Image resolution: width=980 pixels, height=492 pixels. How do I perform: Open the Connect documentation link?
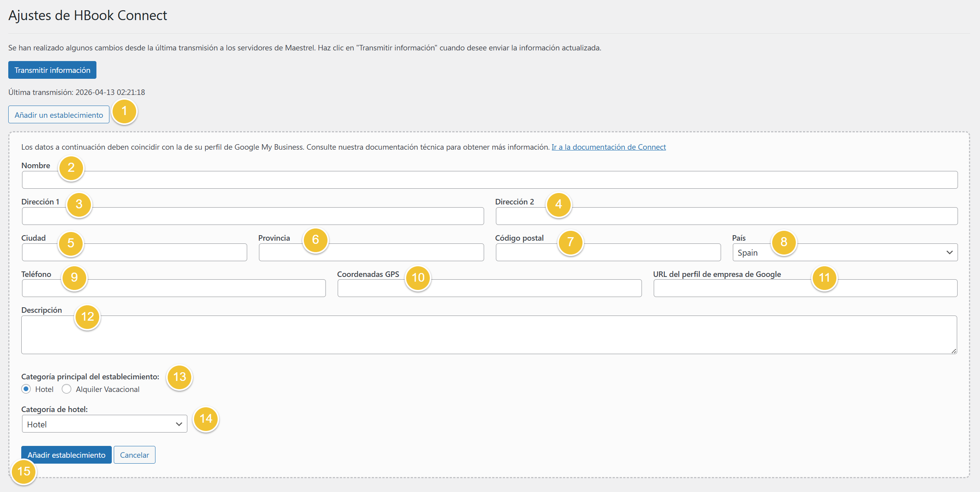click(608, 147)
